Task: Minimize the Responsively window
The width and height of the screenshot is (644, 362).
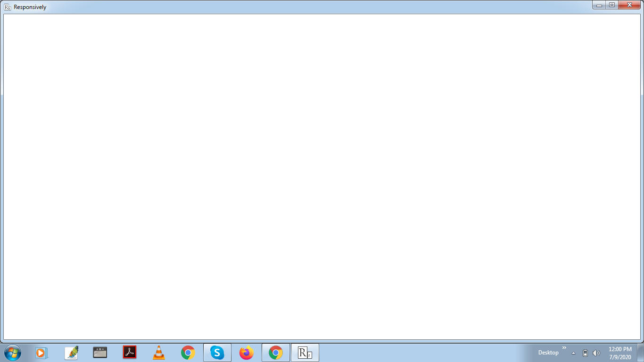Action: [x=599, y=5]
